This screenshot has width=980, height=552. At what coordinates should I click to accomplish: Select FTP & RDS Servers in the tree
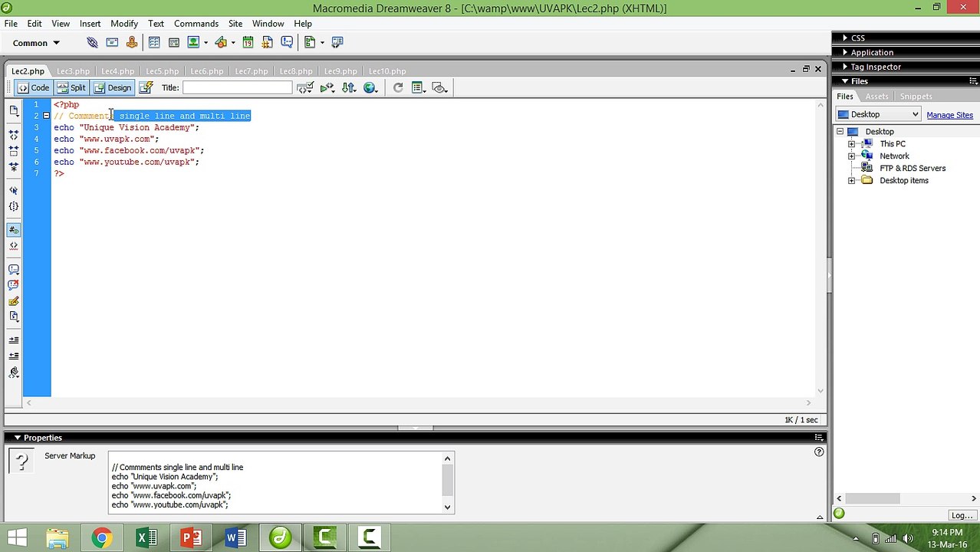click(x=912, y=169)
